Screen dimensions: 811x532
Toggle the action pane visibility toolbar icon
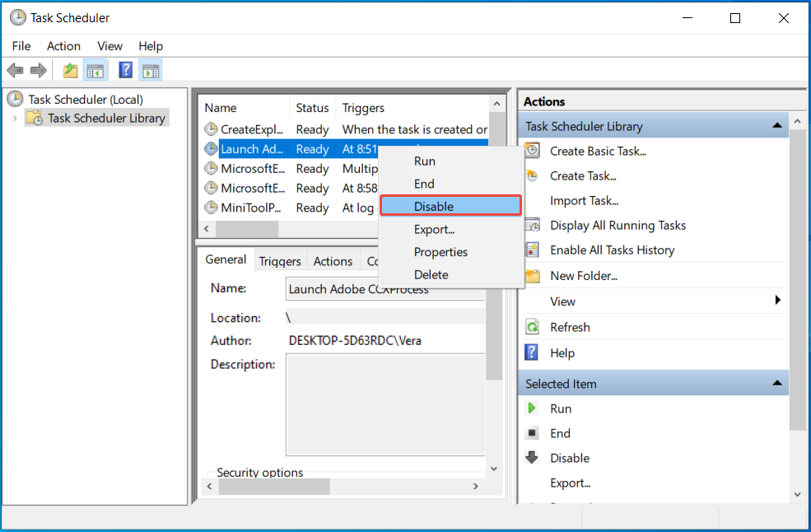pos(151,70)
